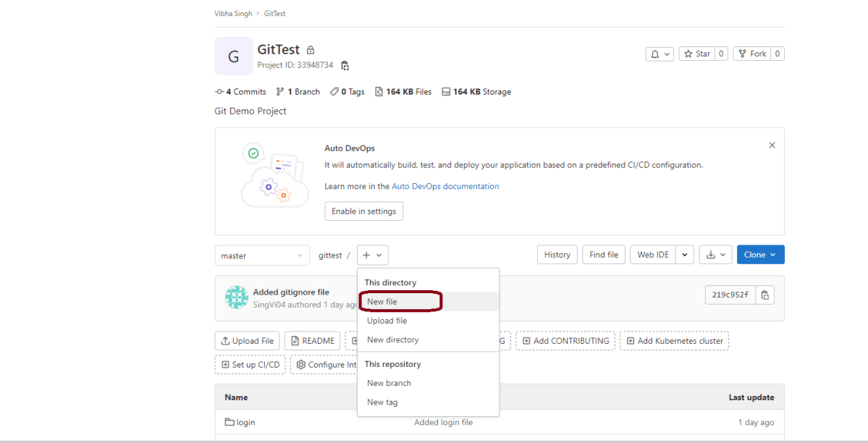The height and width of the screenshot is (443, 868).
Task: Dismiss the Auto DevOps banner
Action: (x=772, y=145)
